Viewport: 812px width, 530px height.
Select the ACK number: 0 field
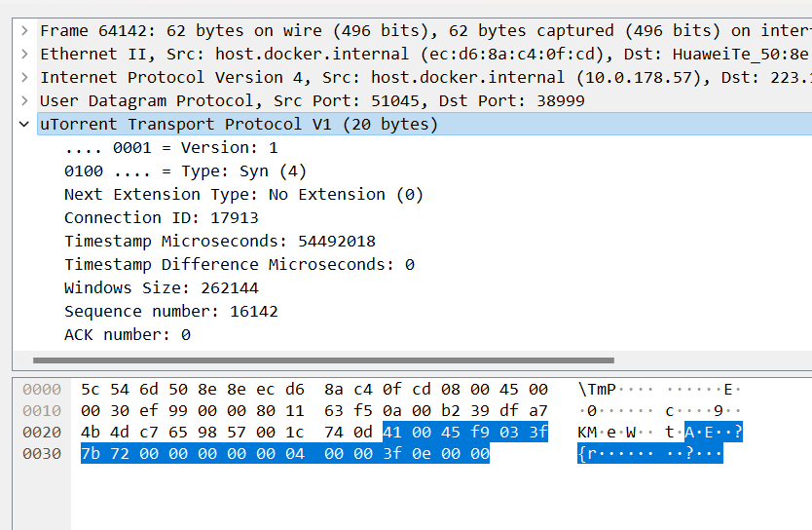coord(128,334)
